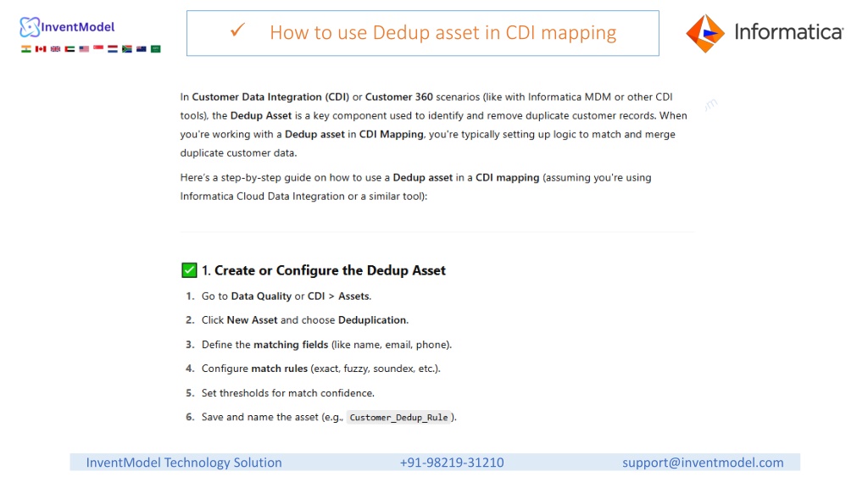Click the InventModel Technology Solution footer text

pos(184,463)
